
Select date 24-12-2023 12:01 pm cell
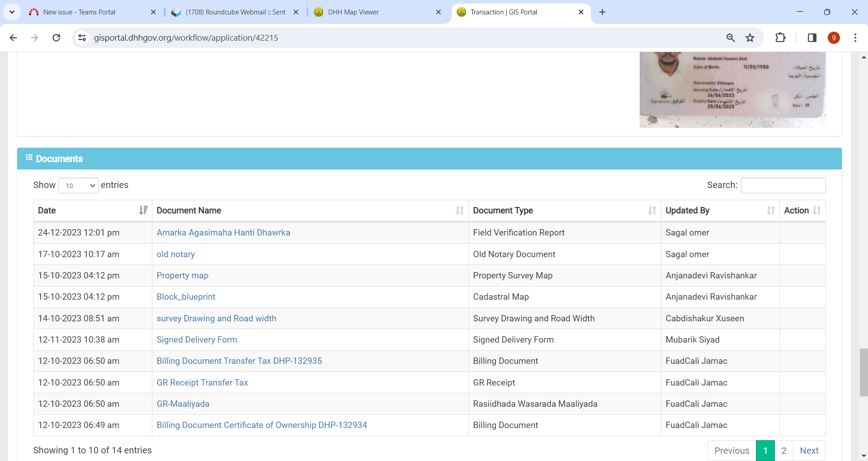click(x=93, y=233)
